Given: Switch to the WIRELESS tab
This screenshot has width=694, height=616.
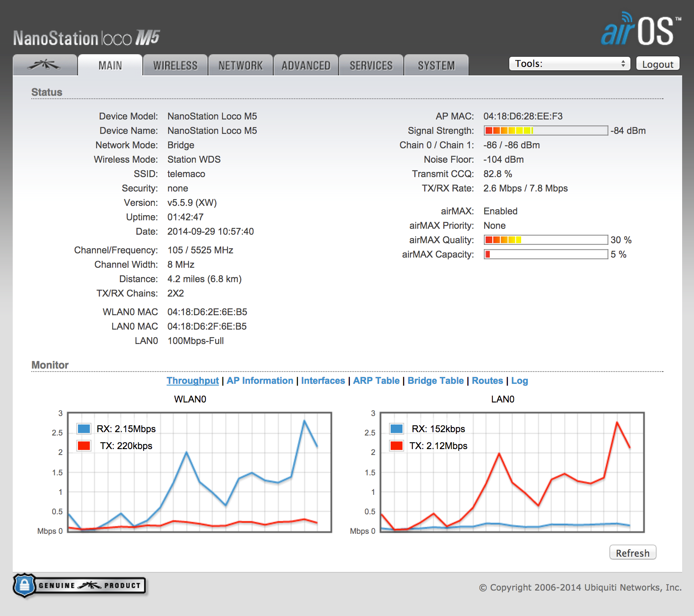Looking at the screenshot, I should click(175, 65).
